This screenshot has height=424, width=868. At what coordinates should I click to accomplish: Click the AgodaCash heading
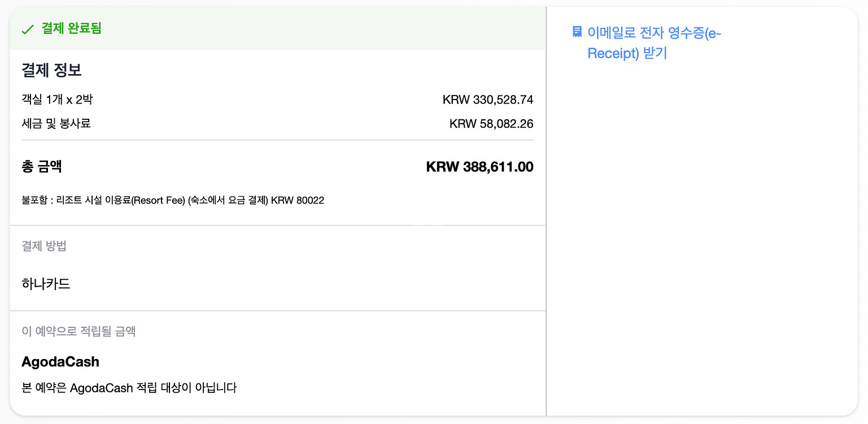[x=60, y=362]
